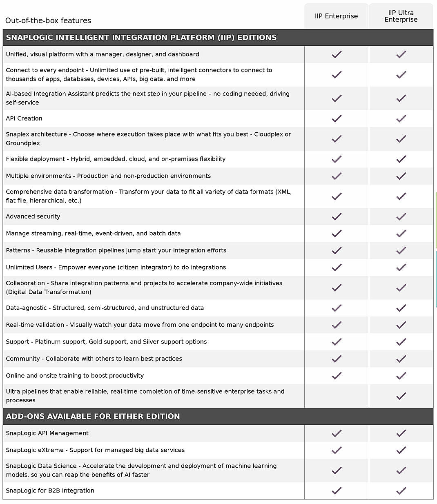Image resolution: width=437 pixels, height=504 pixels.
Task: Select the IIP Ultra Enterprise column header
Action: (401, 16)
